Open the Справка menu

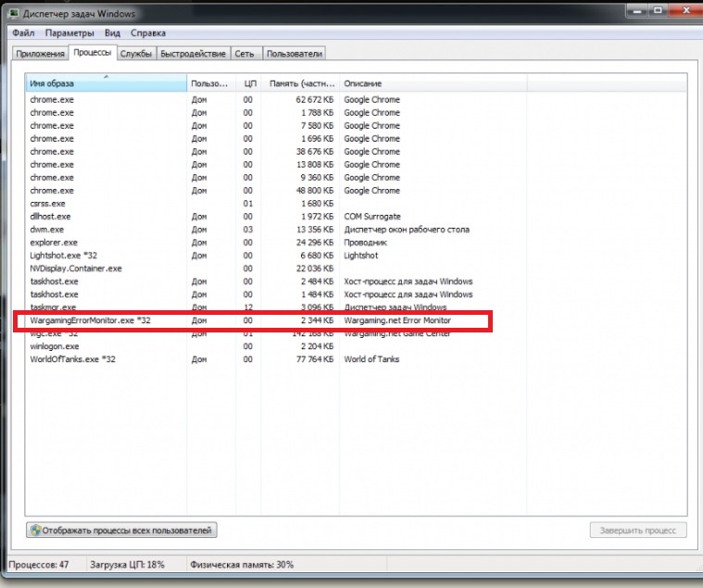[148, 33]
